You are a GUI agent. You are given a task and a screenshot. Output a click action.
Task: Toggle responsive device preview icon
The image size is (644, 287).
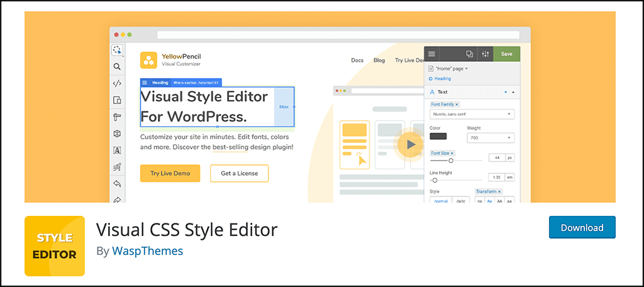click(117, 100)
